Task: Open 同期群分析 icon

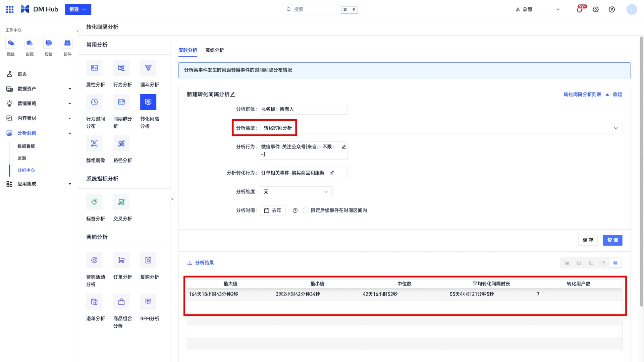Action: click(x=121, y=102)
